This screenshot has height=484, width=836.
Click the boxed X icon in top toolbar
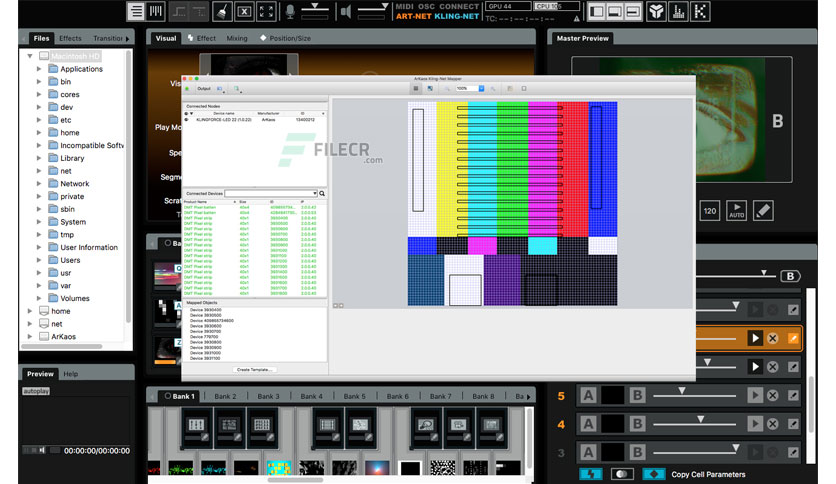pos(244,11)
